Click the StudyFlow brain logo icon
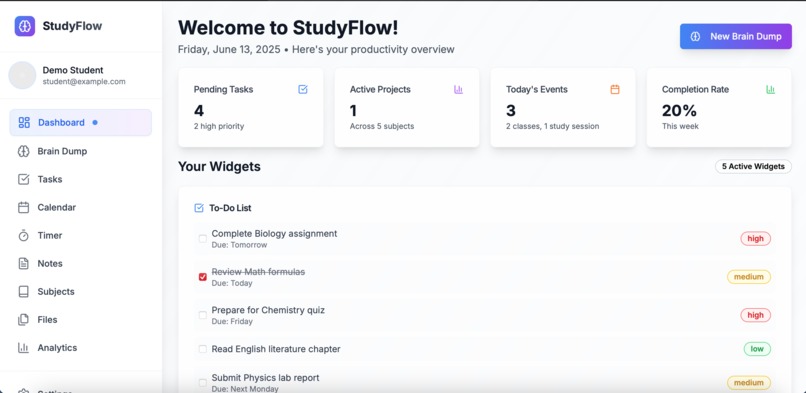 (25, 26)
